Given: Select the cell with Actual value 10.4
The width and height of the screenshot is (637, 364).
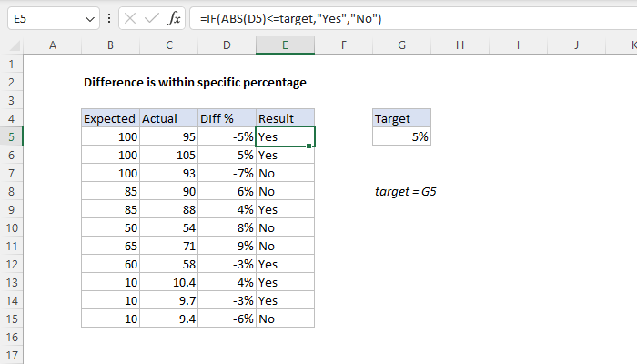Looking at the screenshot, I should [x=168, y=283].
